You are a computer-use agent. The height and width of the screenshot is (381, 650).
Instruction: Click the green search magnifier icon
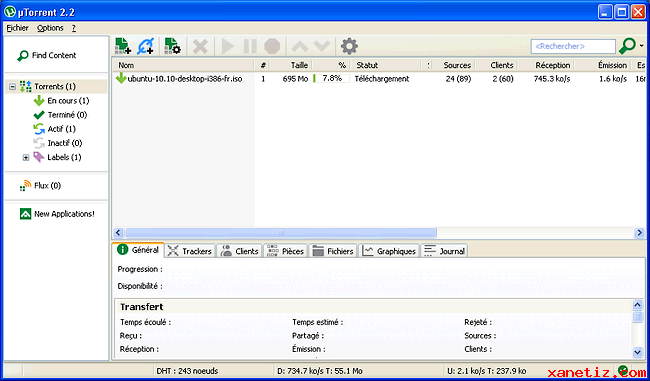(x=627, y=46)
